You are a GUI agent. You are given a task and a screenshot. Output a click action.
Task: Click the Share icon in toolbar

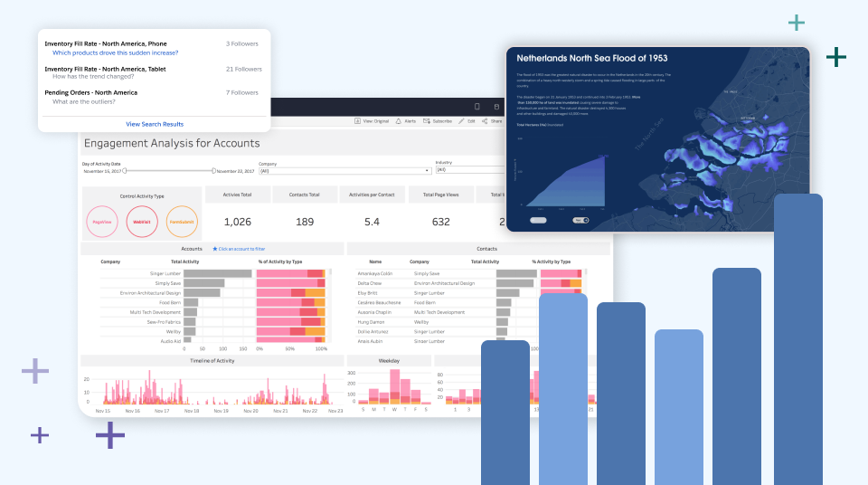[485, 120]
